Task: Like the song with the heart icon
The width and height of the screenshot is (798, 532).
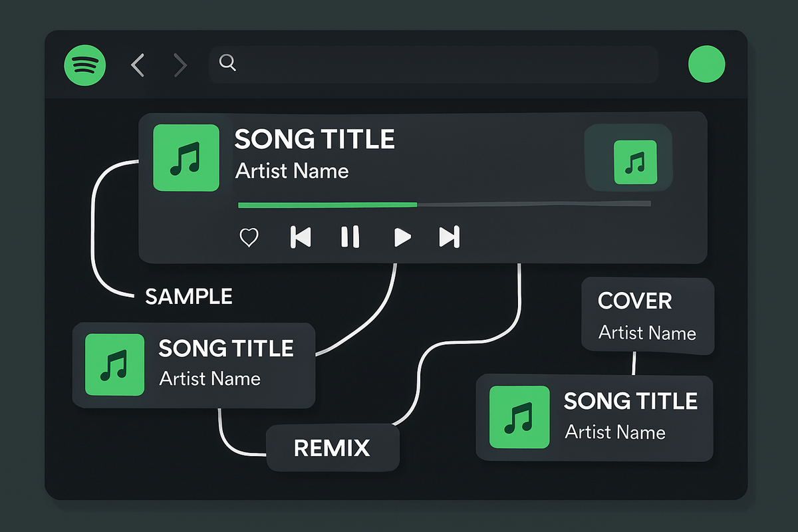Action: point(249,237)
